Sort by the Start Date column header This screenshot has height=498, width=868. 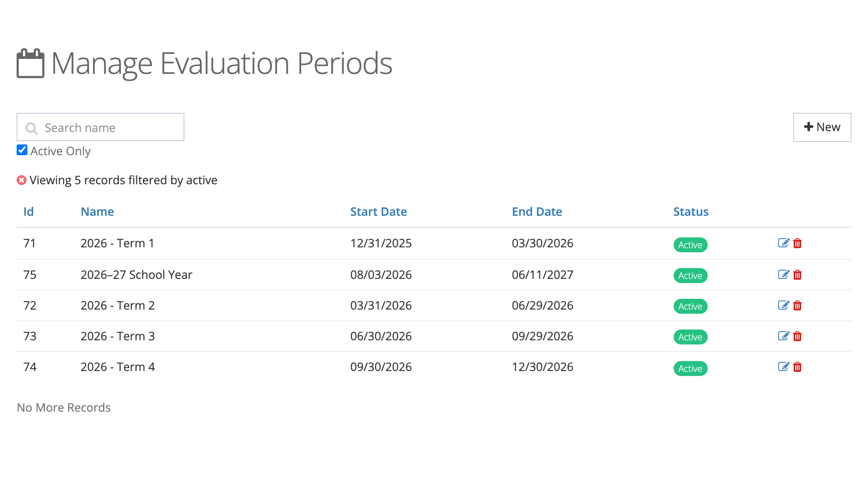click(378, 212)
